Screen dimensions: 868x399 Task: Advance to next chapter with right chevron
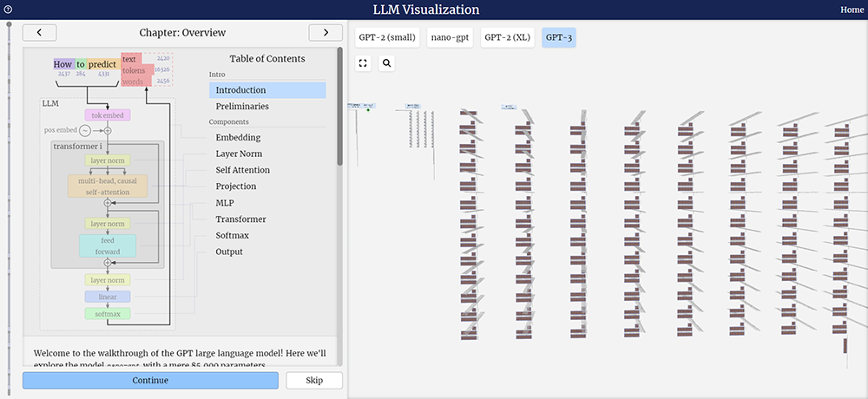(x=325, y=33)
